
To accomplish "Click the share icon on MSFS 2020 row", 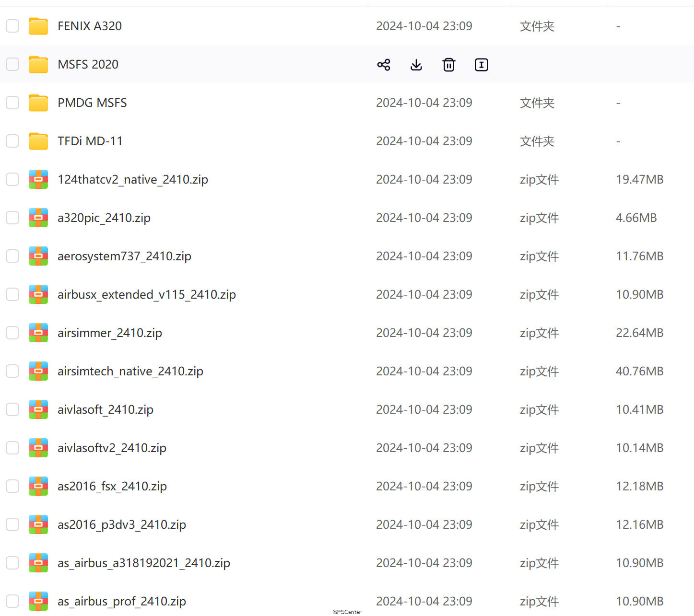I will point(384,65).
